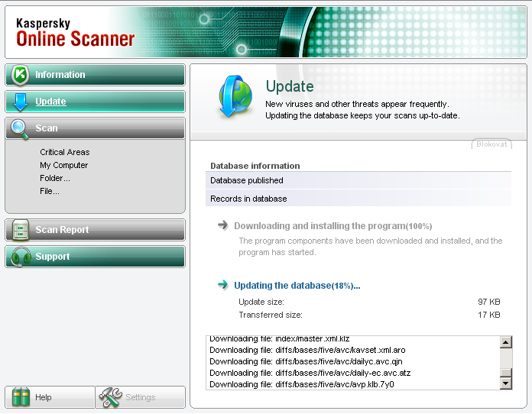Click the Transferred size 17 KB value
The image size is (532, 414).
point(489,315)
